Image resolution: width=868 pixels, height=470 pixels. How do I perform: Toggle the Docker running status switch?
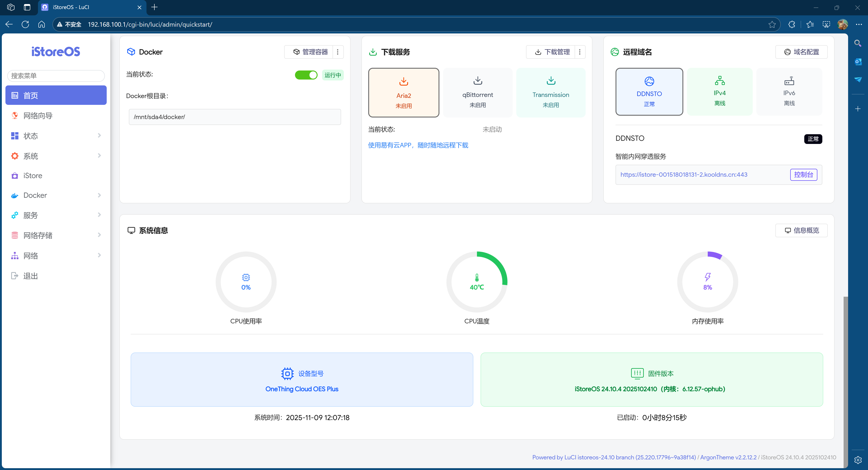pyautogui.click(x=306, y=75)
